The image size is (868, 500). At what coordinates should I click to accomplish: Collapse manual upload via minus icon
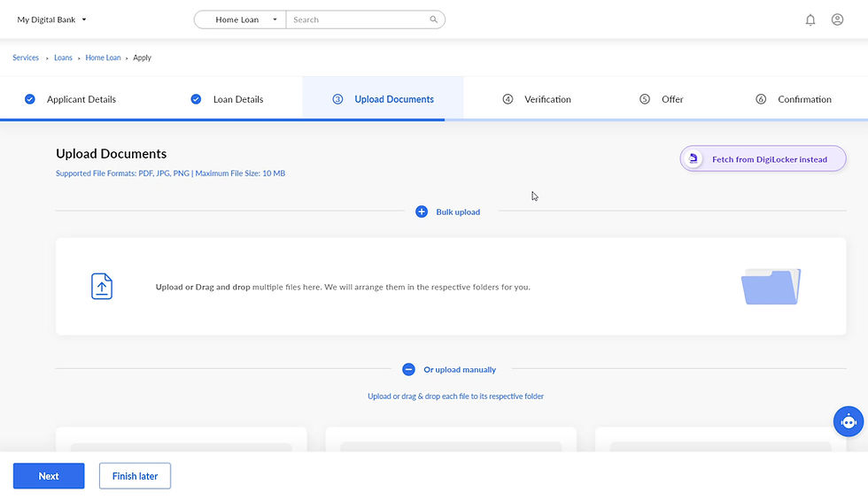[408, 370]
